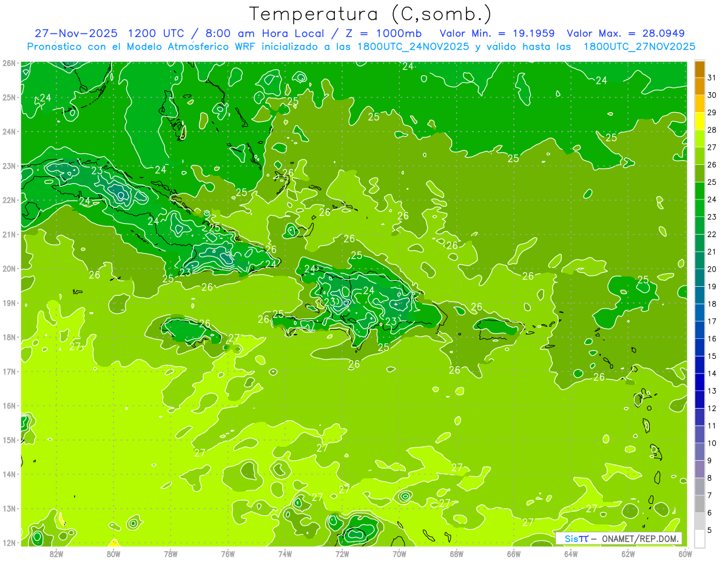Click the 22N latitude axis label
The image size is (728, 562).
click(9, 200)
